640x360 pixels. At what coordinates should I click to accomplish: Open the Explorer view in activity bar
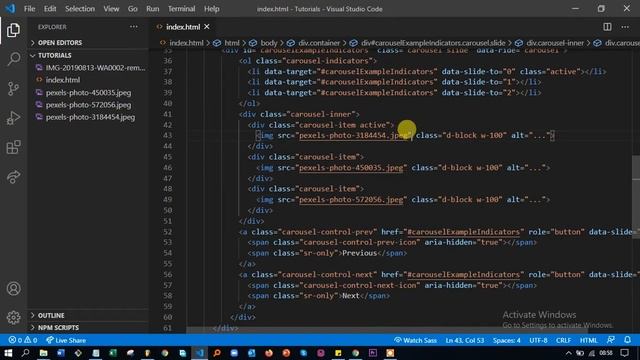13,30
